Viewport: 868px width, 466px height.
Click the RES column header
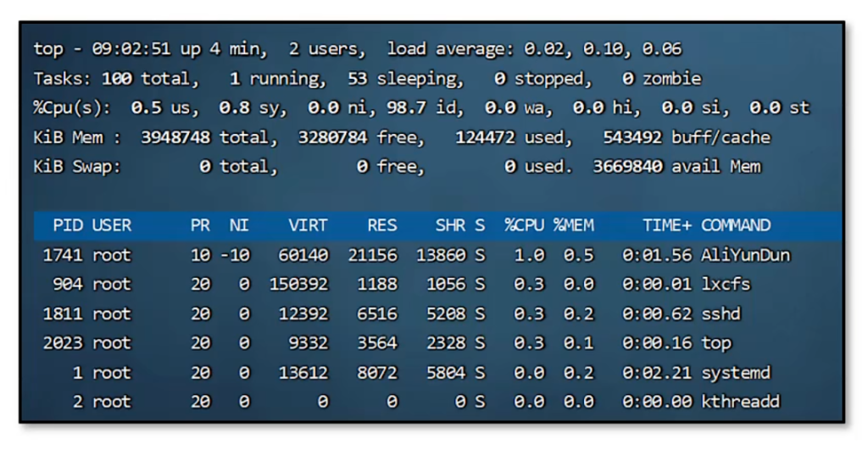382,225
